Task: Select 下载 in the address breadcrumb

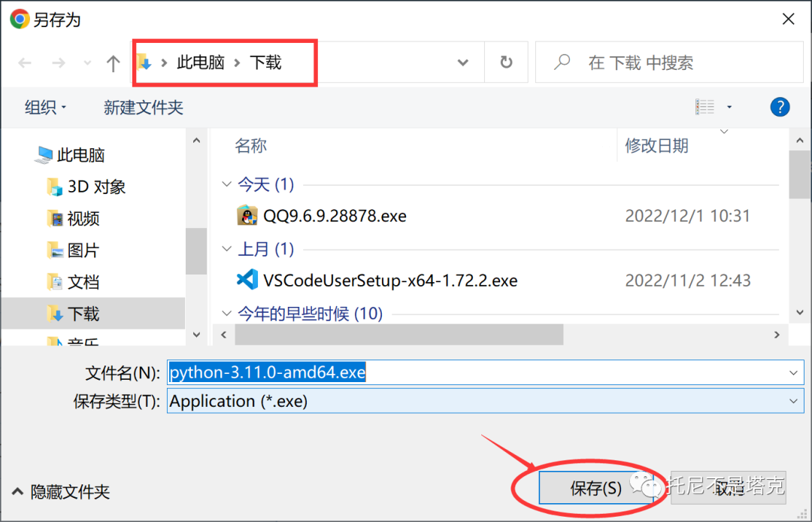Action: [x=265, y=62]
